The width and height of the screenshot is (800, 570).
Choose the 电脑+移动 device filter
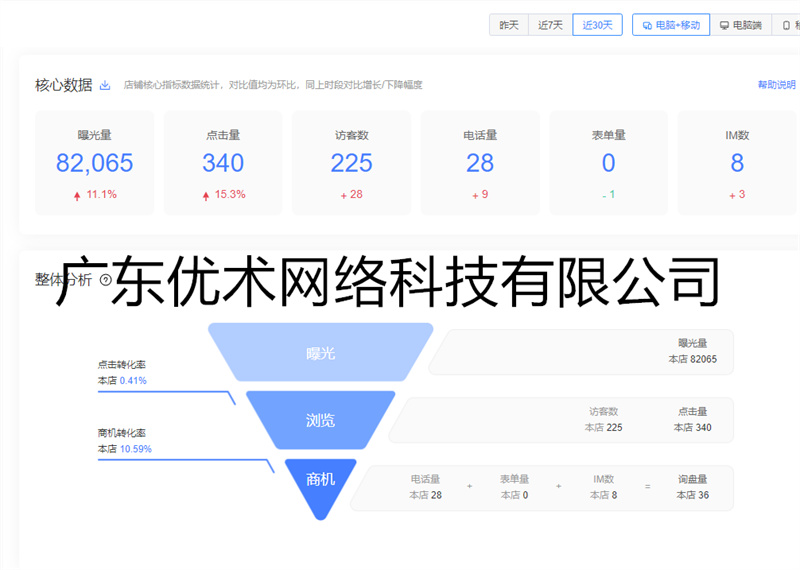[671, 25]
